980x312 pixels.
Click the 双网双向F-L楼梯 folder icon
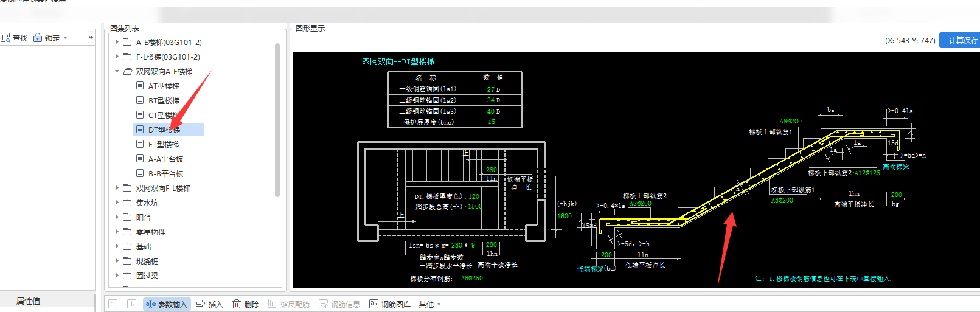[127, 188]
